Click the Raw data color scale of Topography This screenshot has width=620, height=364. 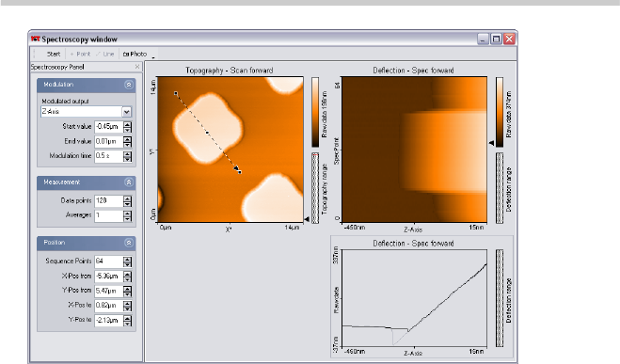pyautogui.click(x=315, y=112)
